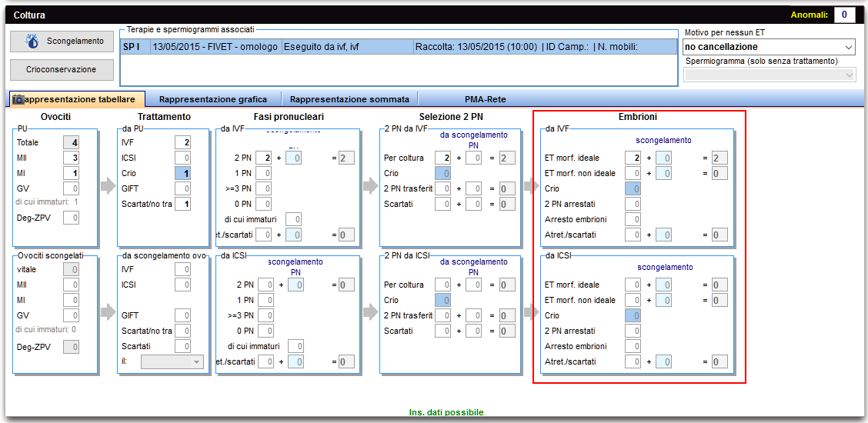
Task: Click da ICSI 2 PN field in Fasi pronucleari
Action: point(264,285)
